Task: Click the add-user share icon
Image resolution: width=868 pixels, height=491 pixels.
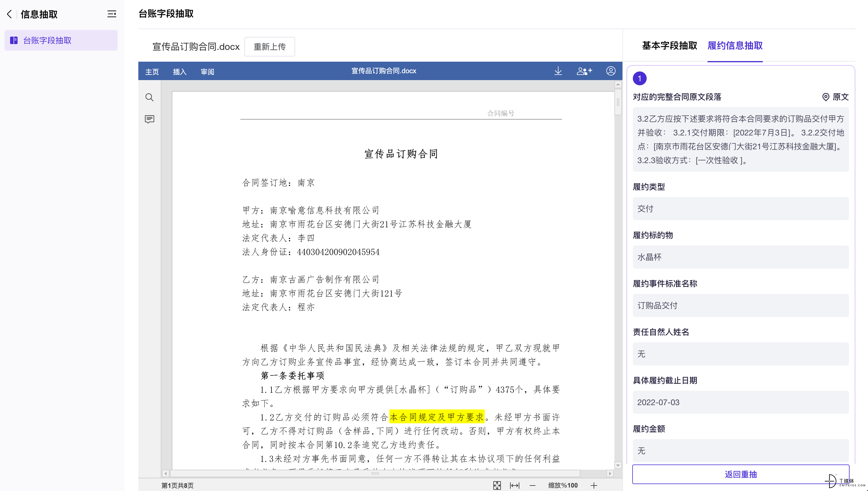Action: click(x=584, y=71)
